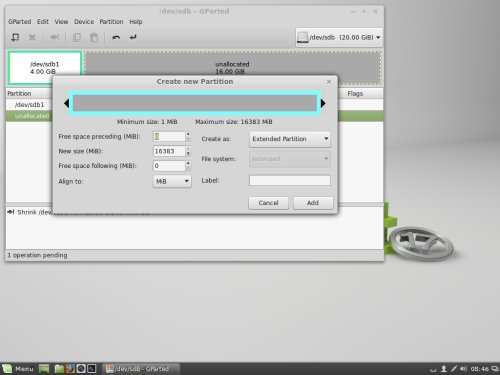Click the New size field
This screenshot has width=500, height=375.
(169, 151)
